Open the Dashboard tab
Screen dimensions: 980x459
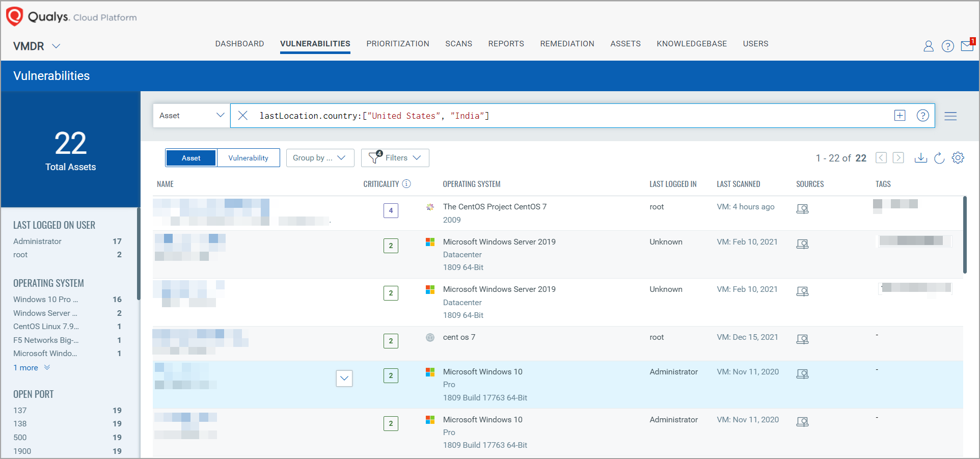pos(239,44)
